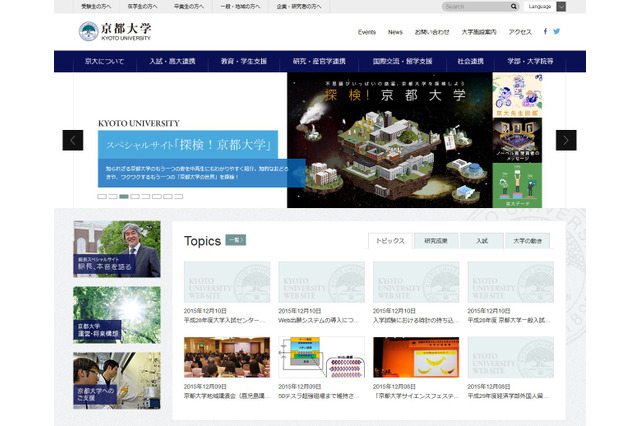Open the News link

point(395,32)
